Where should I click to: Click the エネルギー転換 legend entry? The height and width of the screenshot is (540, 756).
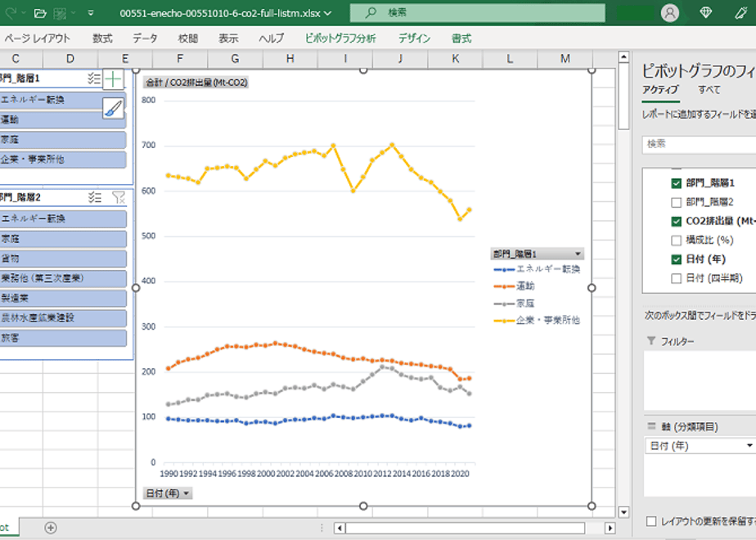537,269
